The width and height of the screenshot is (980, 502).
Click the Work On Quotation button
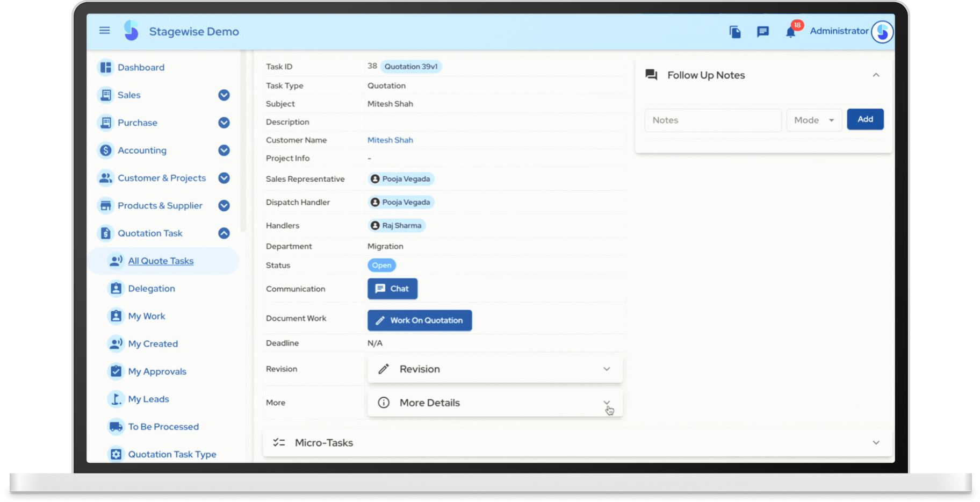click(x=420, y=320)
